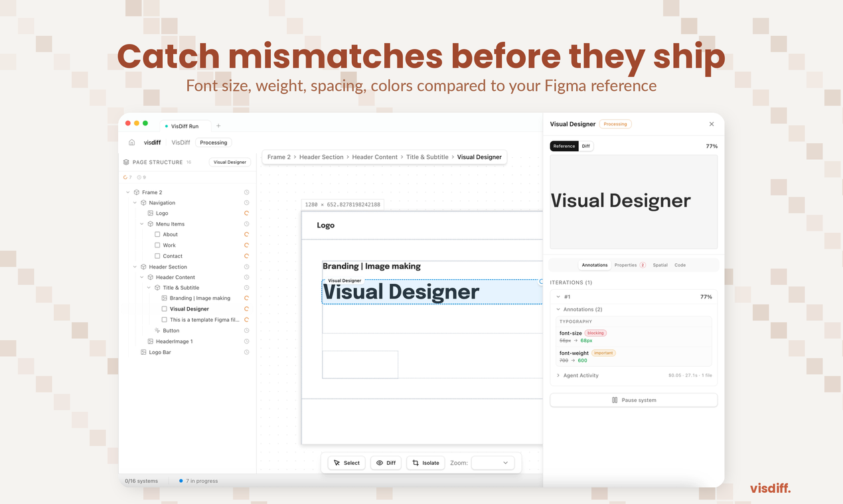Click spinner status icon on Visual Designer row

click(246, 309)
